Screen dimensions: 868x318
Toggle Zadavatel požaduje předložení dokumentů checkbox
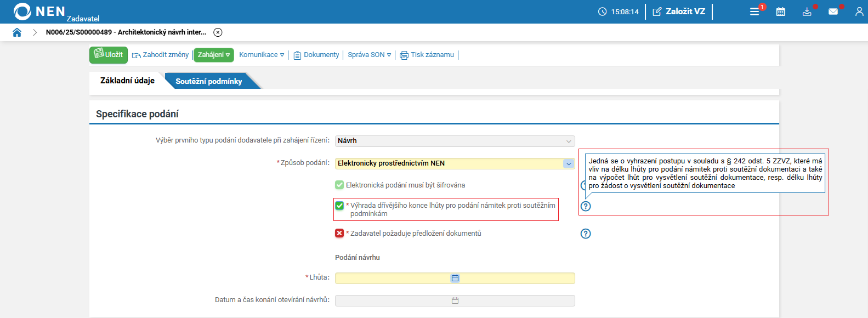pos(339,234)
